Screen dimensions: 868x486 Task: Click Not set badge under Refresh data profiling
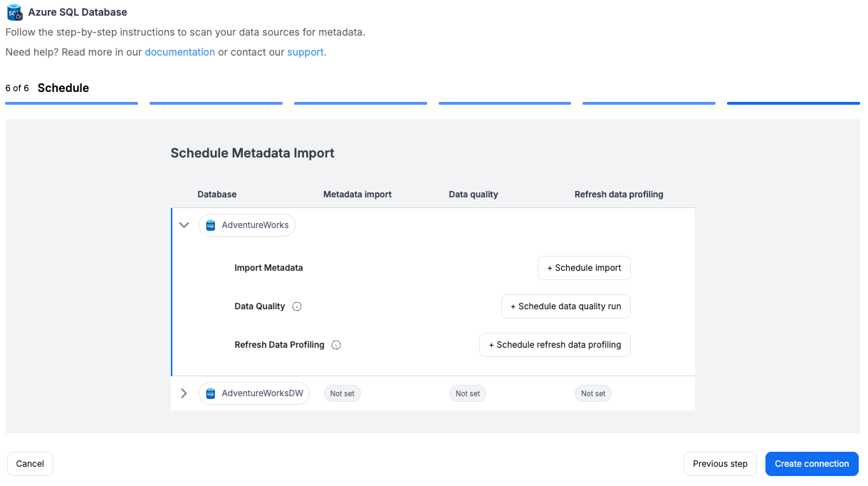point(592,393)
